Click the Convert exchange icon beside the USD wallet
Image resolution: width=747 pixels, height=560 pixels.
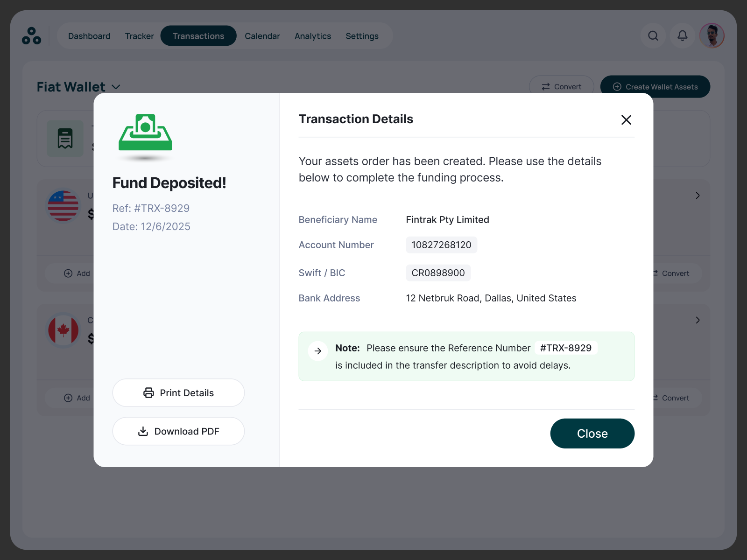[655, 273]
